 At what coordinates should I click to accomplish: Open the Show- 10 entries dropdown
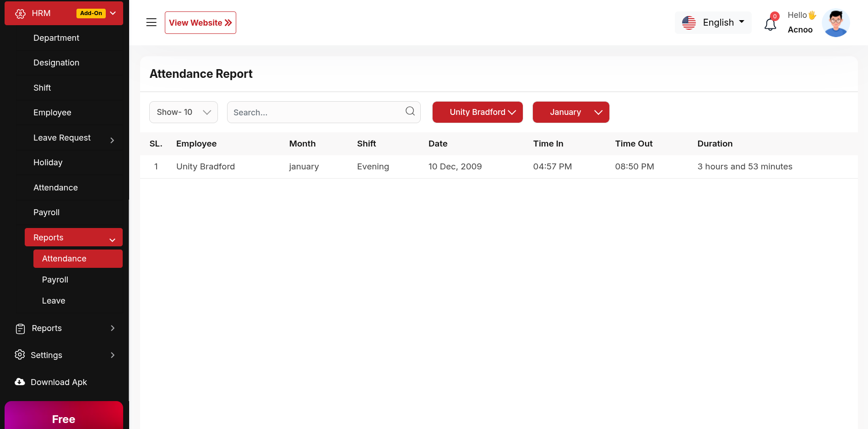(x=183, y=112)
